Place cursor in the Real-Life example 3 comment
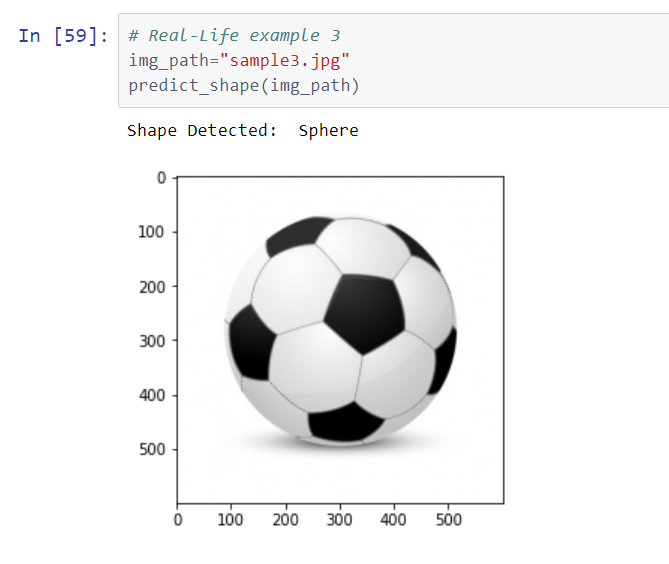Viewport: 669px width, 564px height. (234, 35)
